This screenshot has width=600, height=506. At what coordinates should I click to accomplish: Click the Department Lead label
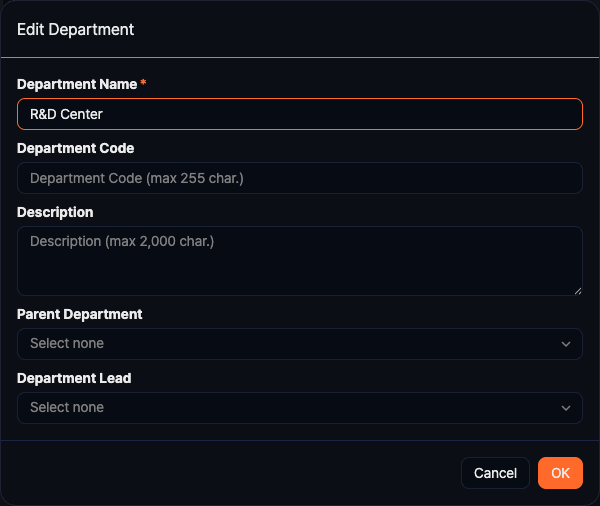[x=74, y=378]
